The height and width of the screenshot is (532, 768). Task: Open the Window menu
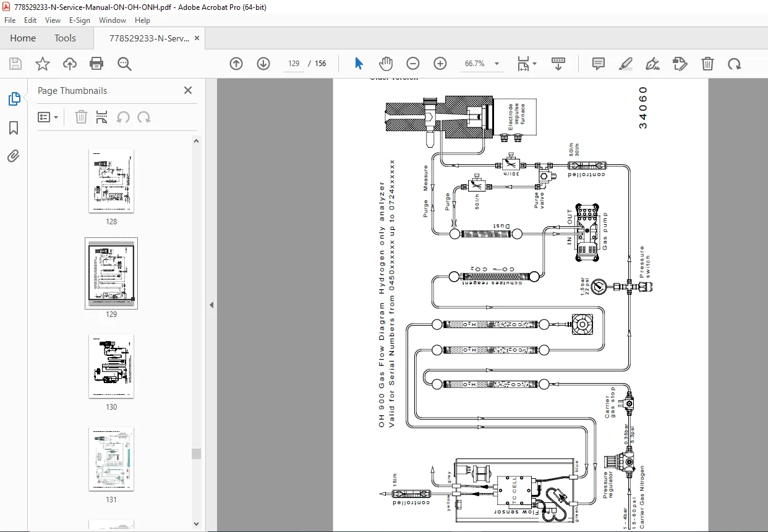coord(113,20)
